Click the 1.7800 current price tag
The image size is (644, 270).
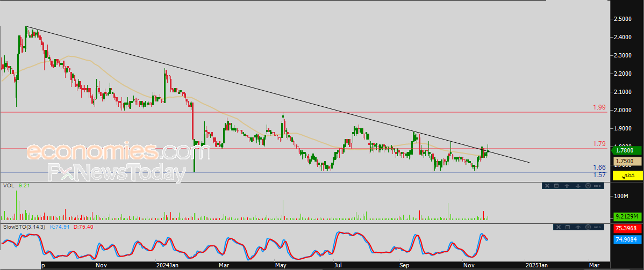(x=627, y=152)
